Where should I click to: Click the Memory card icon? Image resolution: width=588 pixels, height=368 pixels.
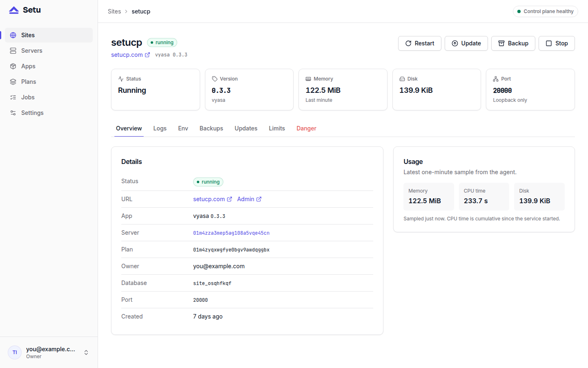tap(308, 79)
